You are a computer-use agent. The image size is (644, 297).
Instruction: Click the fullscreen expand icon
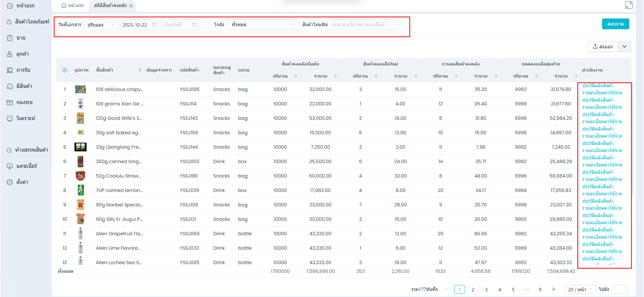coord(629,5)
